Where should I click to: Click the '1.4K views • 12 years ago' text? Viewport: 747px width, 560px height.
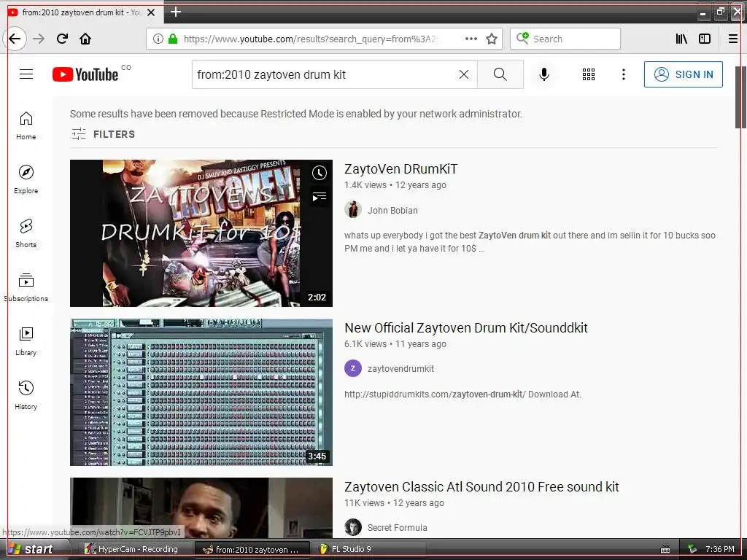tap(395, 185)
